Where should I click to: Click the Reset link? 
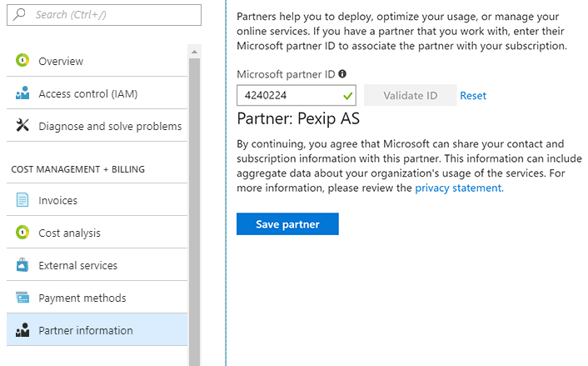(473, 96)
